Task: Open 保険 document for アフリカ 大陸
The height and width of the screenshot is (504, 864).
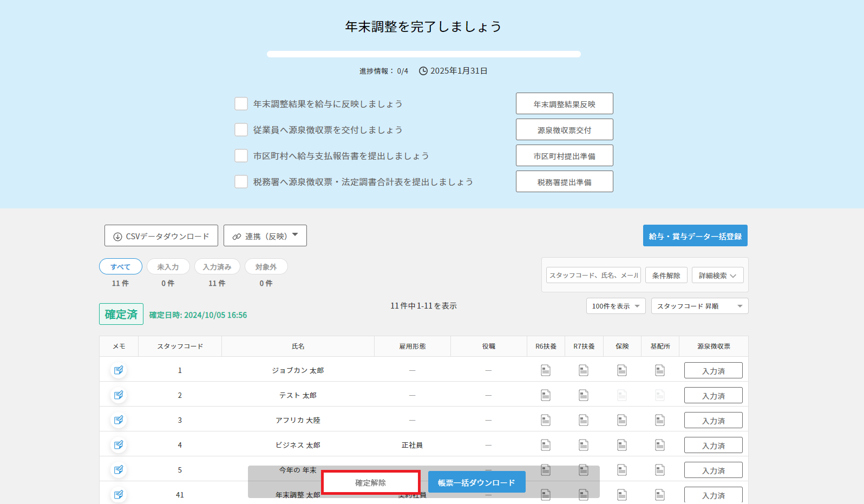Action: click(x=622, y=420)
